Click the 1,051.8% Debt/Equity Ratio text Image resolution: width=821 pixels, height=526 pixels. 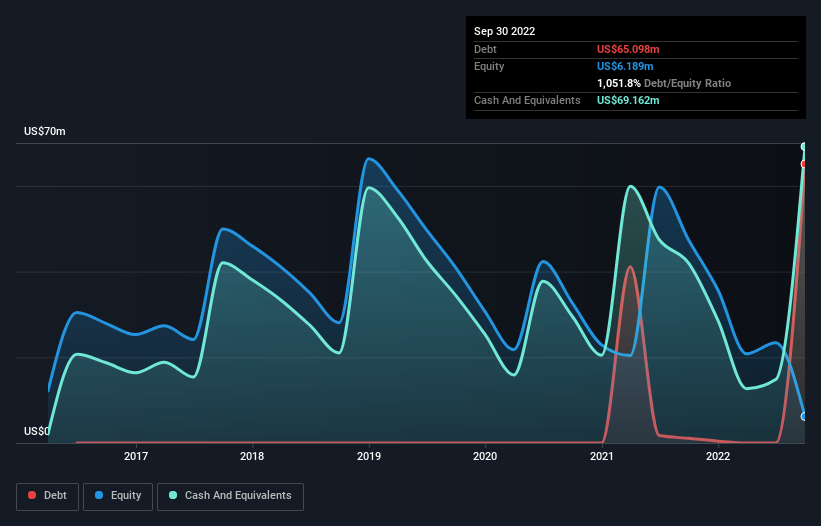pyautogui.click(x=664, y=83)
